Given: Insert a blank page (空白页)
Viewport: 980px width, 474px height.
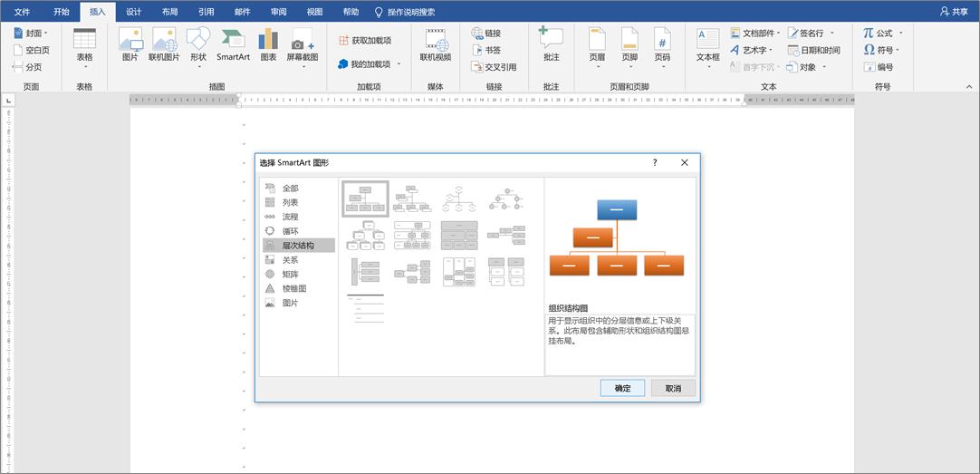Looking at the screenshot, I should point(31,50).
